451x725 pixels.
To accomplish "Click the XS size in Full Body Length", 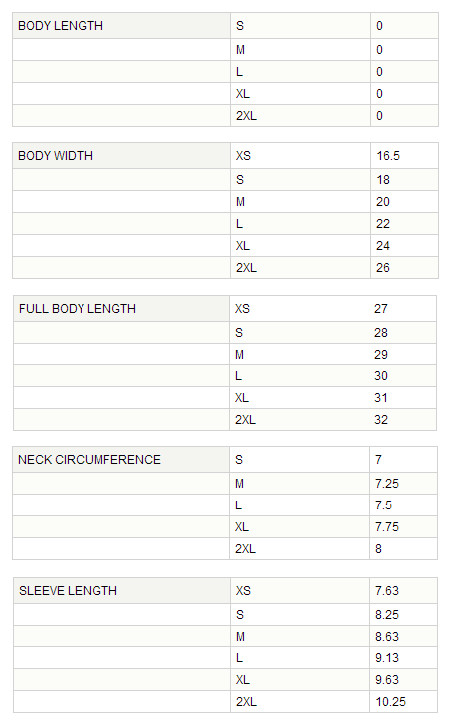I will point(242,309).
